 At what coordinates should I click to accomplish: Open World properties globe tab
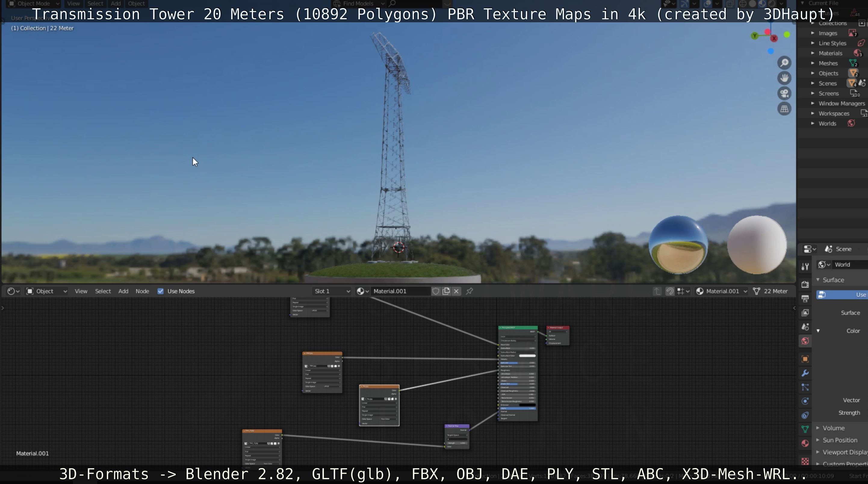click(805, 341)
